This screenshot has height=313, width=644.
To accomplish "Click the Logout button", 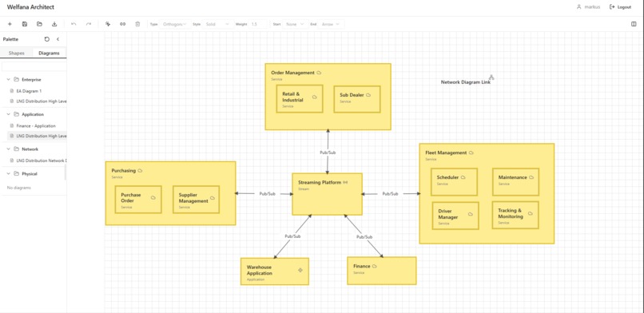I will (620, 7).
